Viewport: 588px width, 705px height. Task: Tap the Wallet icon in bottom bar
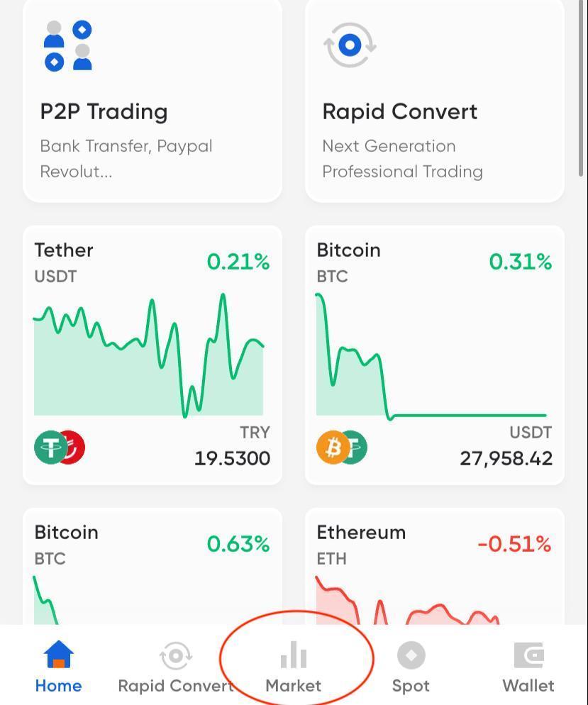pos(528,655)
